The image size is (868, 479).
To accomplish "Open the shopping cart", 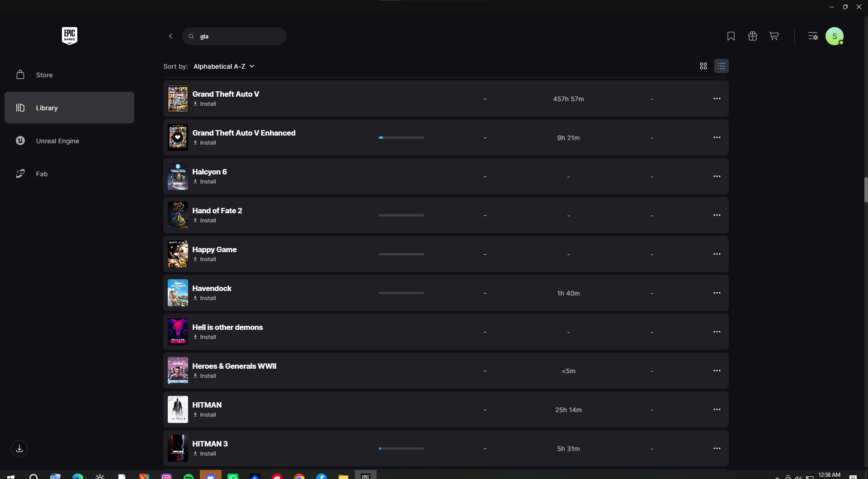I will pyautogui.click(x=774, y=36).
